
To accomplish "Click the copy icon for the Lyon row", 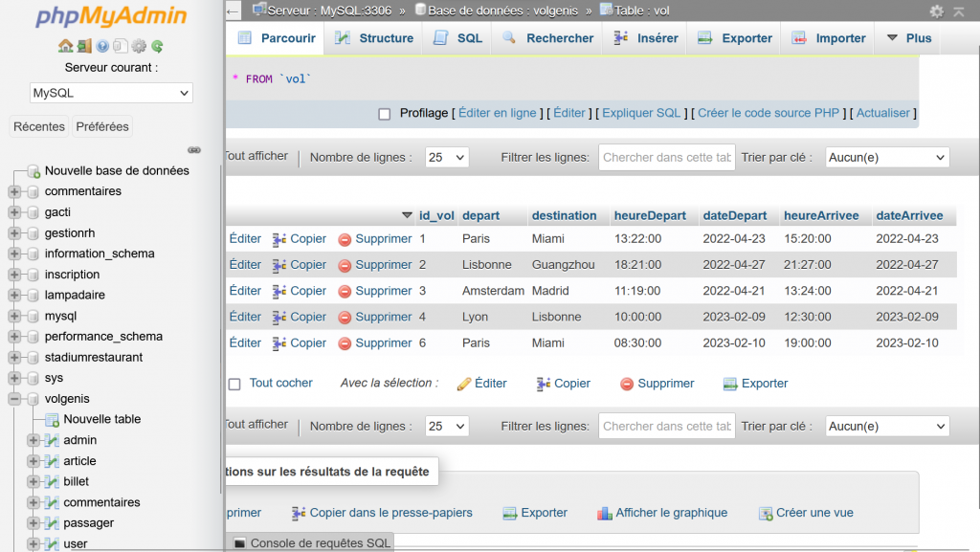I will coord(280,317).
